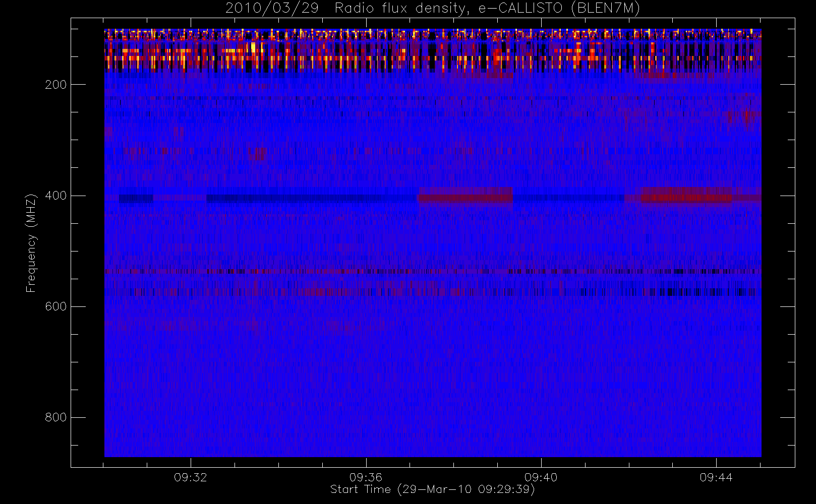The image size is (816, 504).
Task: Click the 09:44 time tick label
Action: [716, 477]
